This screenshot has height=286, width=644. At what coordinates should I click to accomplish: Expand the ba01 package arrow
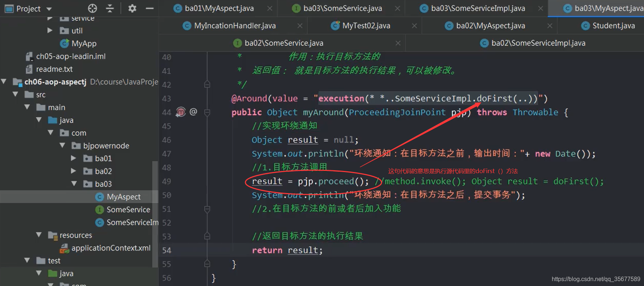pos(74,158)
